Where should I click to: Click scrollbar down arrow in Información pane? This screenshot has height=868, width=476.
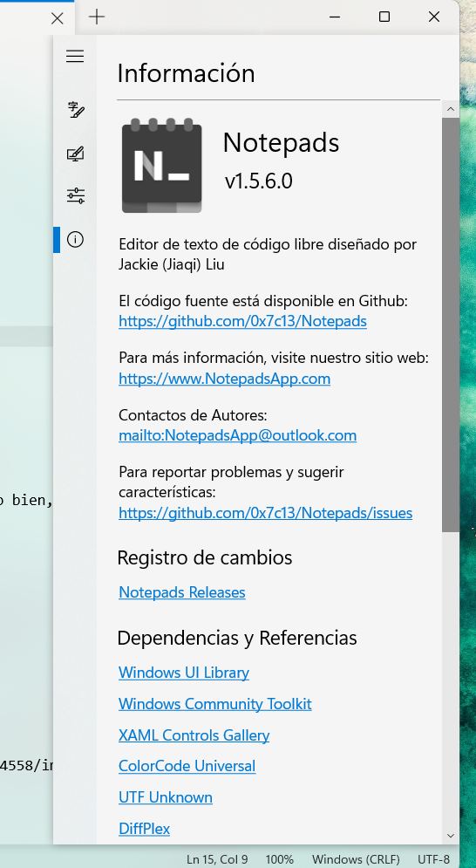(450, 836)
